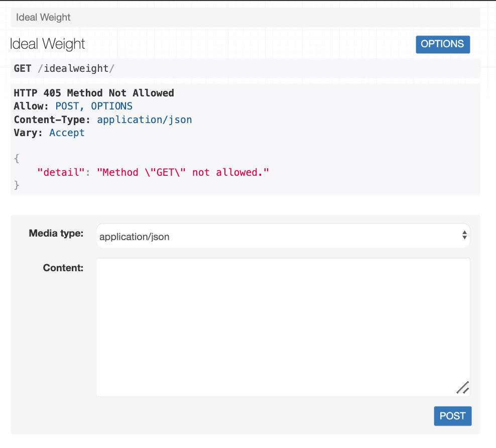Click the 'Method "GET" not allowed.' message string

183,172
